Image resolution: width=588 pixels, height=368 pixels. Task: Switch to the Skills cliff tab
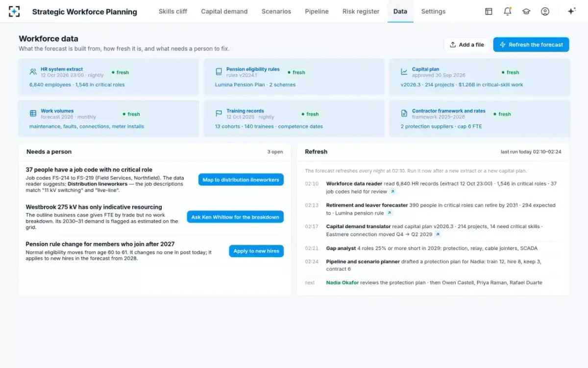click(x=172, y=11)
